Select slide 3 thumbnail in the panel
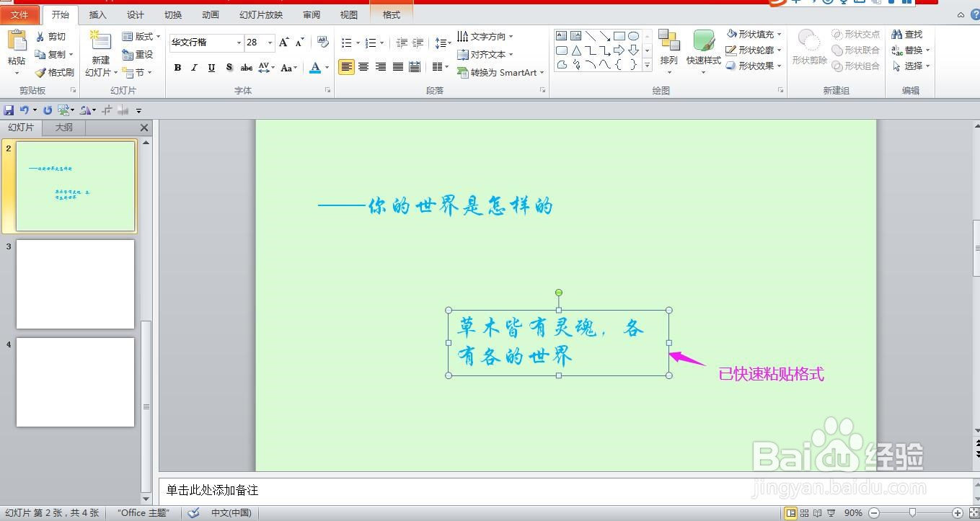Viewport: 980px width, 521px height. [75, 283]
